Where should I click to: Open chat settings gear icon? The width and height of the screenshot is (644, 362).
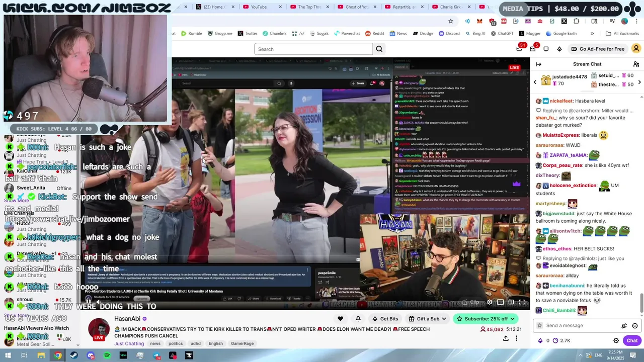616,340
